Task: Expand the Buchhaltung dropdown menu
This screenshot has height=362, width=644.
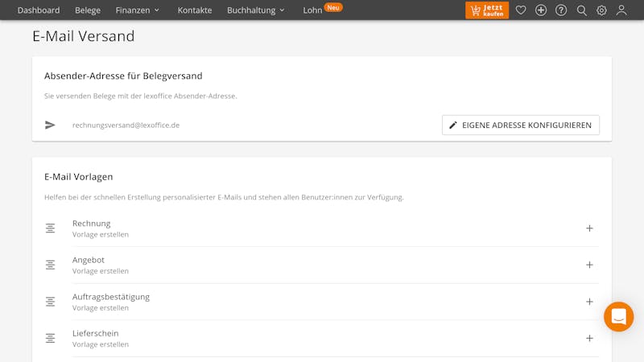Action: (x=255, y=10)
